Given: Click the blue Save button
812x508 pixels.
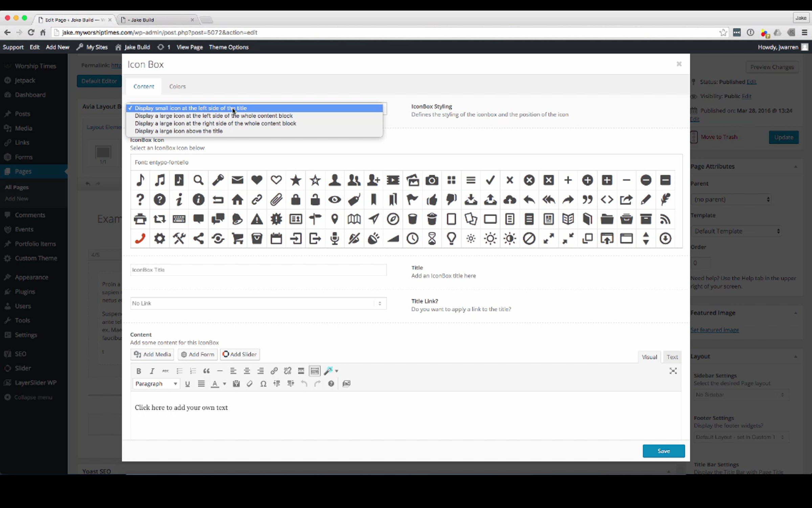Looking at the screenshot, I should click(663, 451).
